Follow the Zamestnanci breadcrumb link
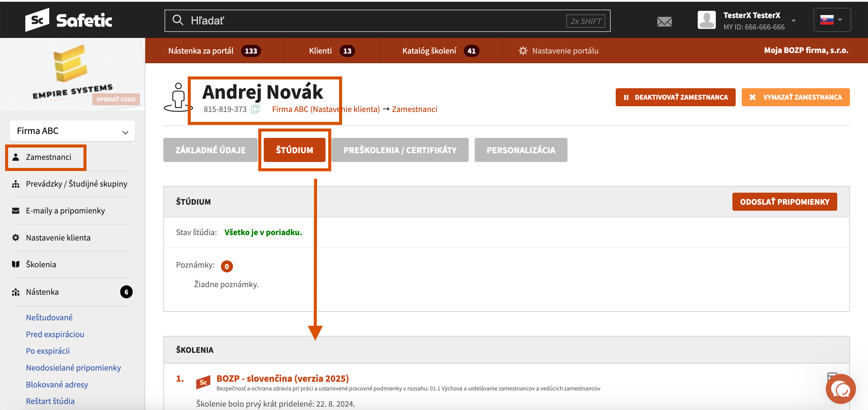868x410 pixels. [414, 109]
